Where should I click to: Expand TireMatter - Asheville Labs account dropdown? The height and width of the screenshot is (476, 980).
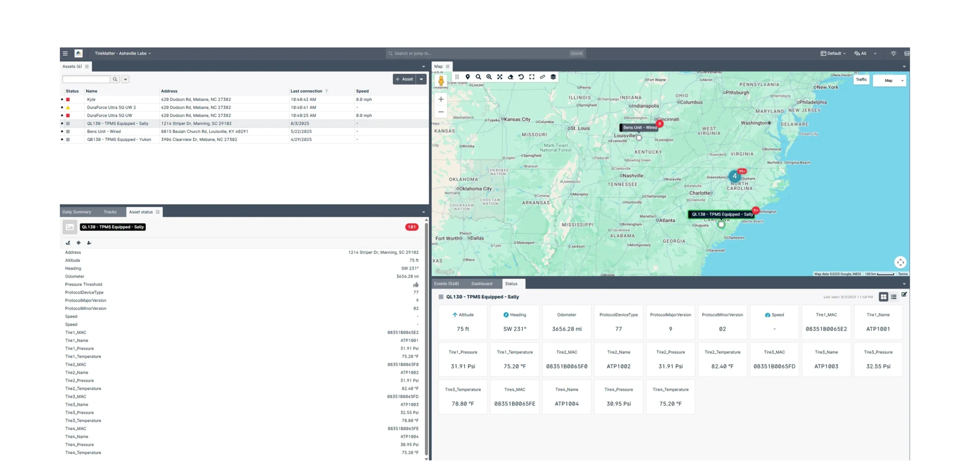coord(123,53)
